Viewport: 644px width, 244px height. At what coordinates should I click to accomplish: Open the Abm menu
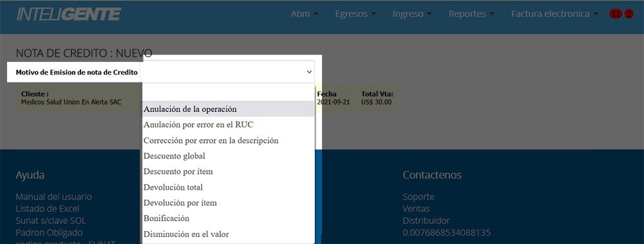click(x=305, y=14)
